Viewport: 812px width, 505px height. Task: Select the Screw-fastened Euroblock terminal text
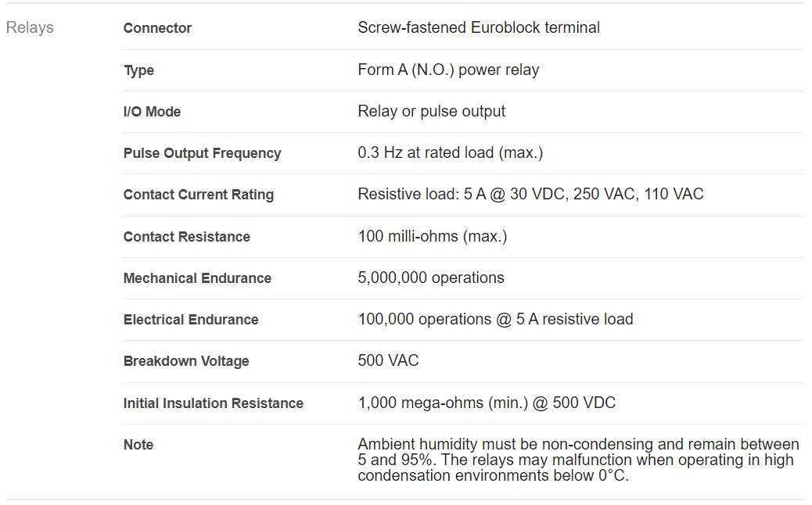pyautogui.click(x=478, y=27)
